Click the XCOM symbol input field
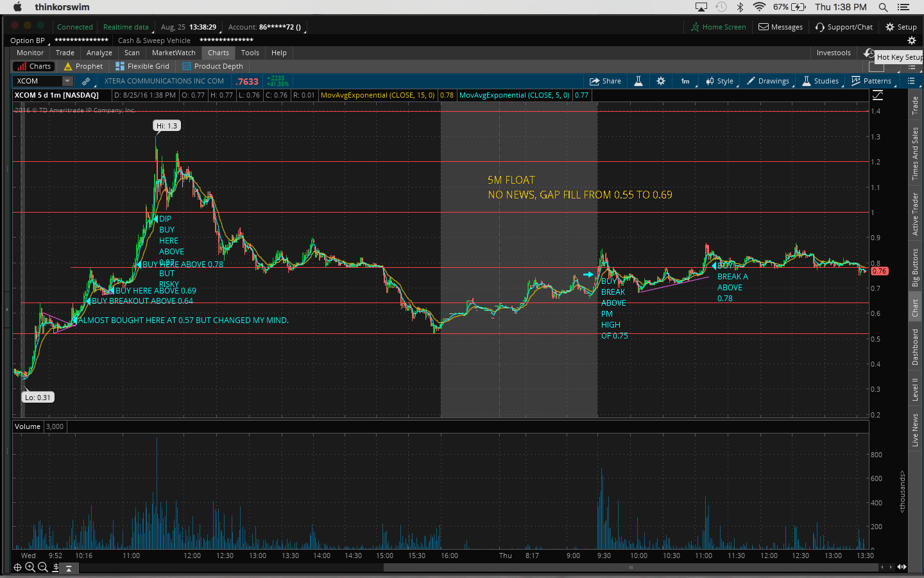This screenshot has height=578, width=924. point(38,81)
